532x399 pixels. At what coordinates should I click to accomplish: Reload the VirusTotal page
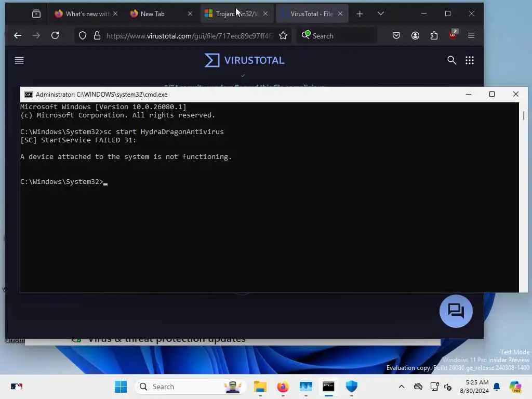(55, 35)
